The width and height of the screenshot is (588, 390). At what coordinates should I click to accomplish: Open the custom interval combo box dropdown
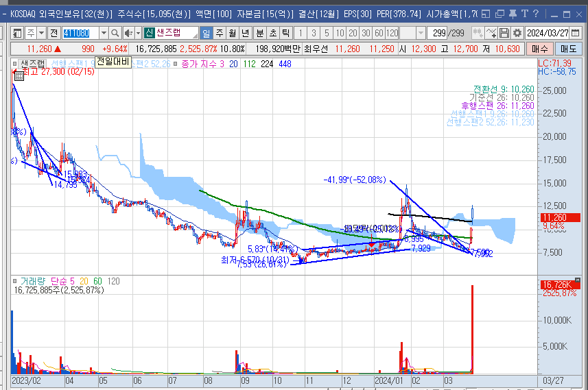pyautogui.click(x=421, y=34)
